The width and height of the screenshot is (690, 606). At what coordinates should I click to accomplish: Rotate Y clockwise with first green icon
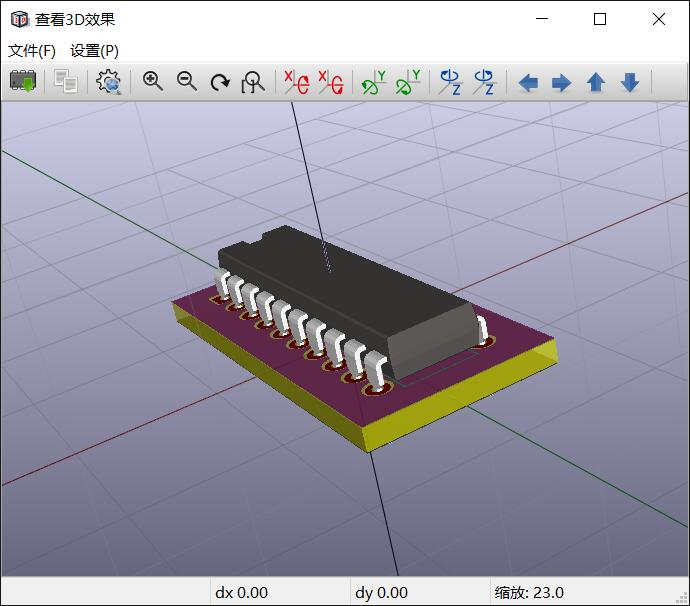374,82
